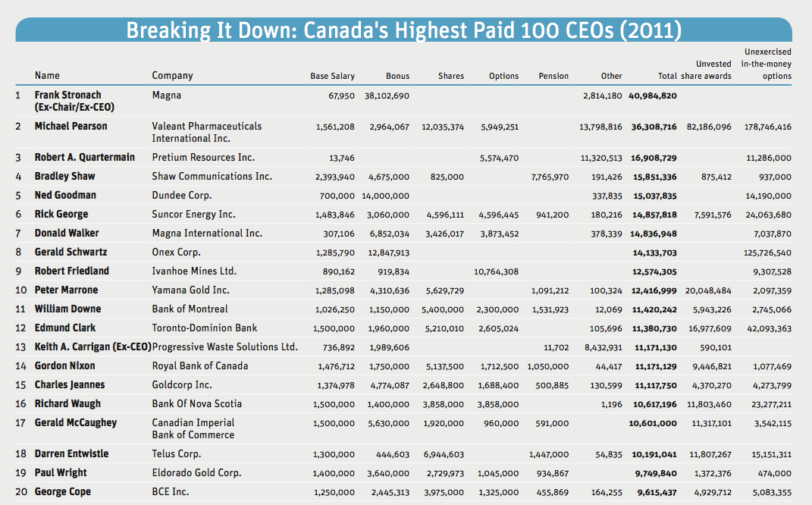Select Gerald Schwartz row name
The image size is (812, 505).
[x=71, y=252]
